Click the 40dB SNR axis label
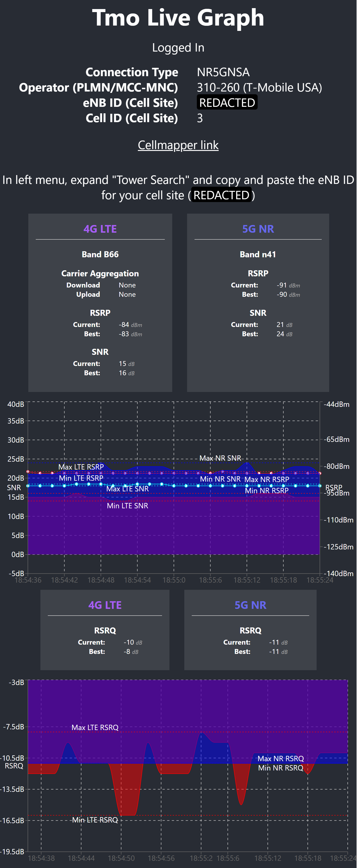 coord(16,404)
